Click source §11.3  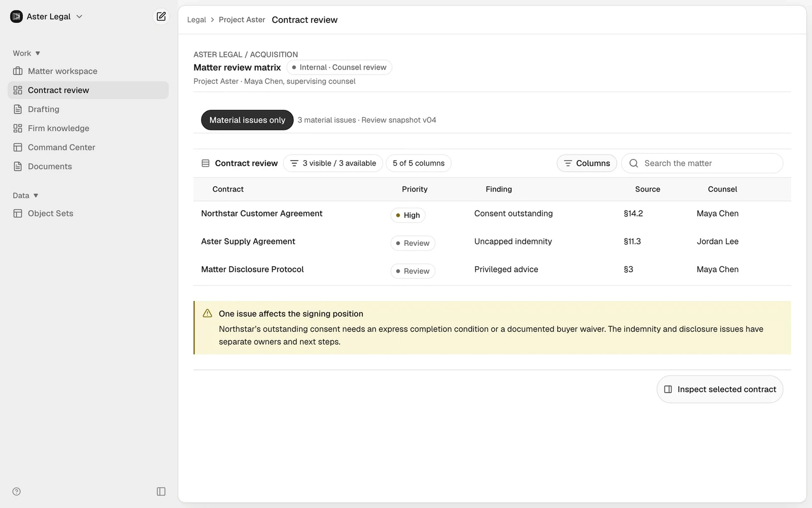tap(632, 241)
